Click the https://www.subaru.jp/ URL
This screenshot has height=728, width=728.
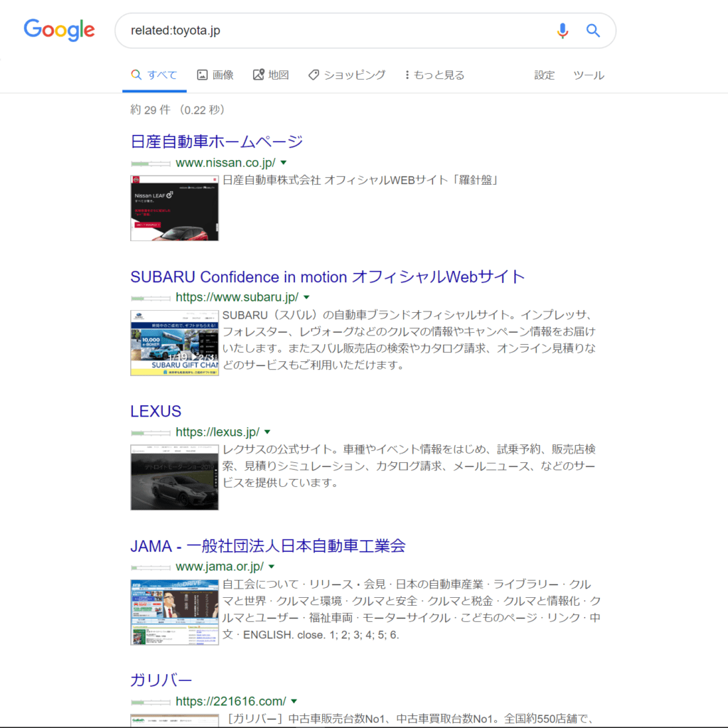pos(237,297)
